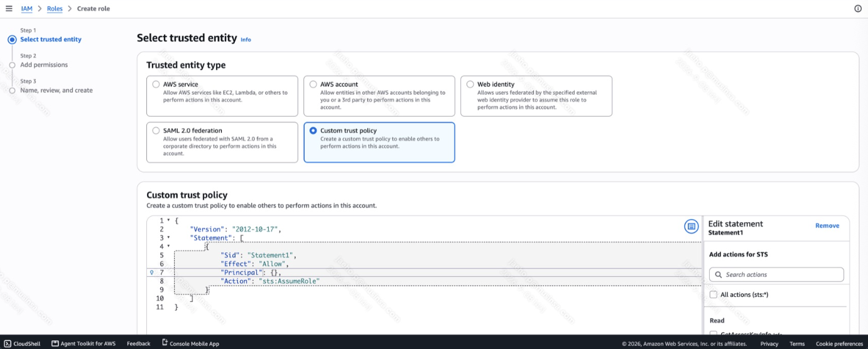This screenshot has height=349, width=868.
Task: Select the Select trusted entity step
Action: (x=51, y=39)
